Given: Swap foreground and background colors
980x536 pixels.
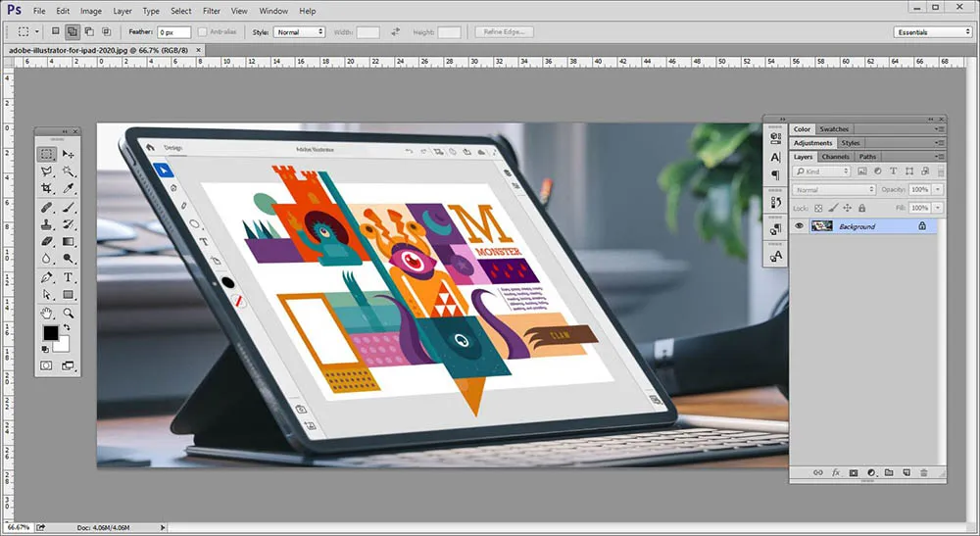Looking at the screenshot, I should (x=67, y=327).
